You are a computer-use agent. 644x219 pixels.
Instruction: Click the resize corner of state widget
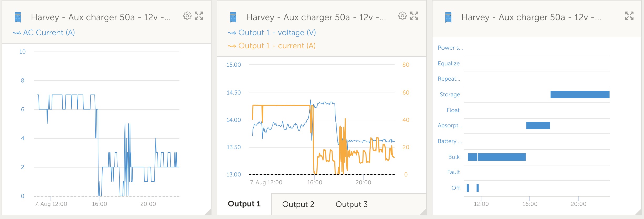[x=638, y=212]
